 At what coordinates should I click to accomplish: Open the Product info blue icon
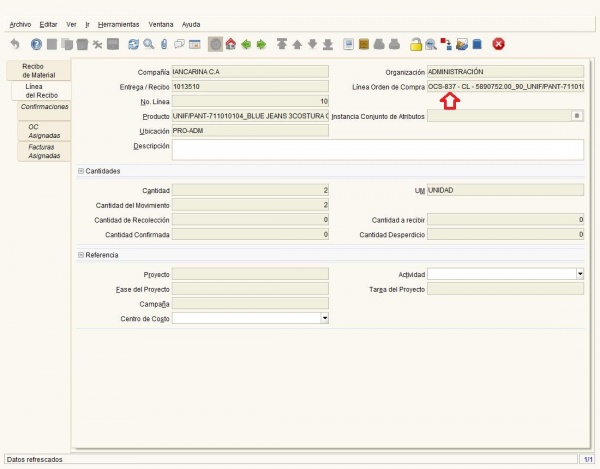coord(477,44)
